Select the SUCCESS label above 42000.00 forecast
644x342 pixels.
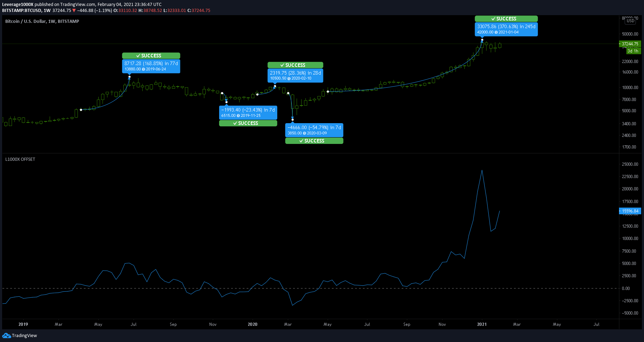[x=506, y=19]
